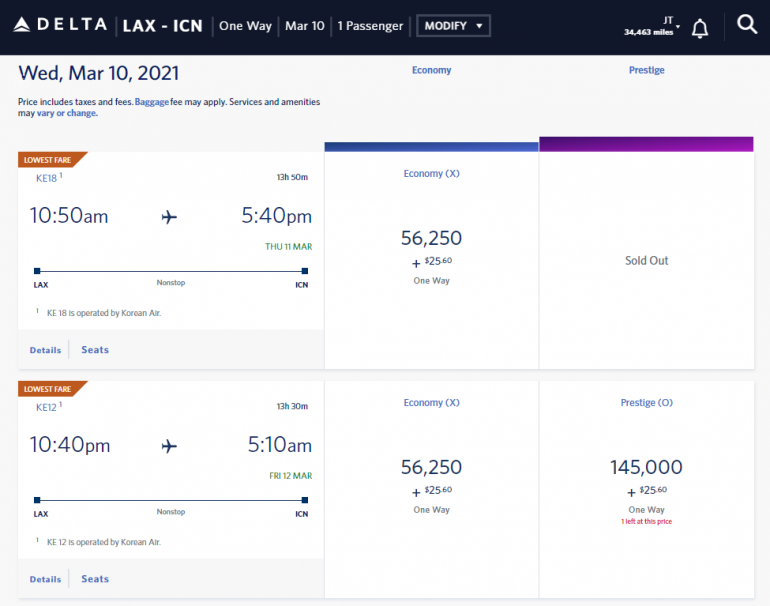
Task: Open the MODIFY dropdown
Action: coord(453,25)
